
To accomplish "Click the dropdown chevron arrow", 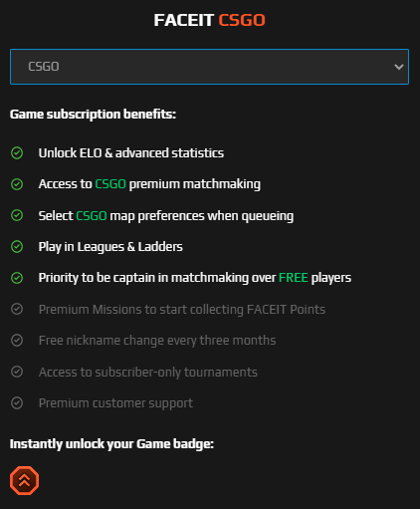I will [x=399, y=67].
